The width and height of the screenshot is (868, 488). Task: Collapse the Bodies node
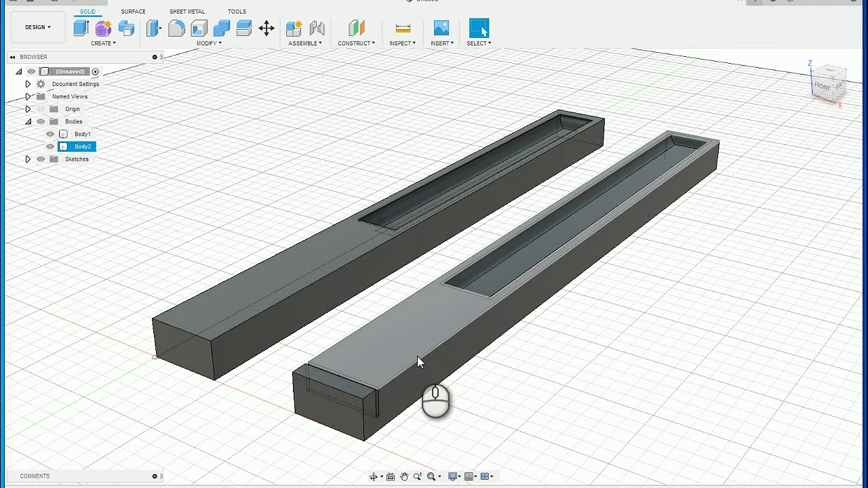tap(28, 121)
